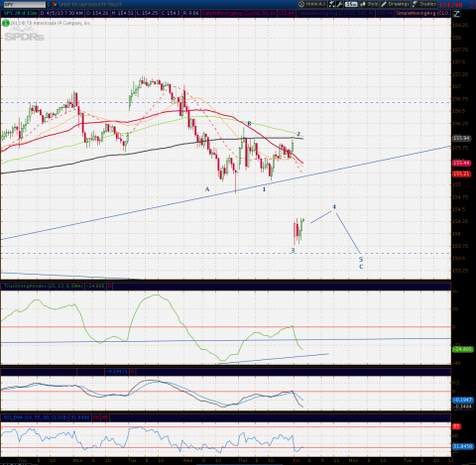Open the Drawings menu
Viewport: 476px width, 465px height.
tap(395, 4)
